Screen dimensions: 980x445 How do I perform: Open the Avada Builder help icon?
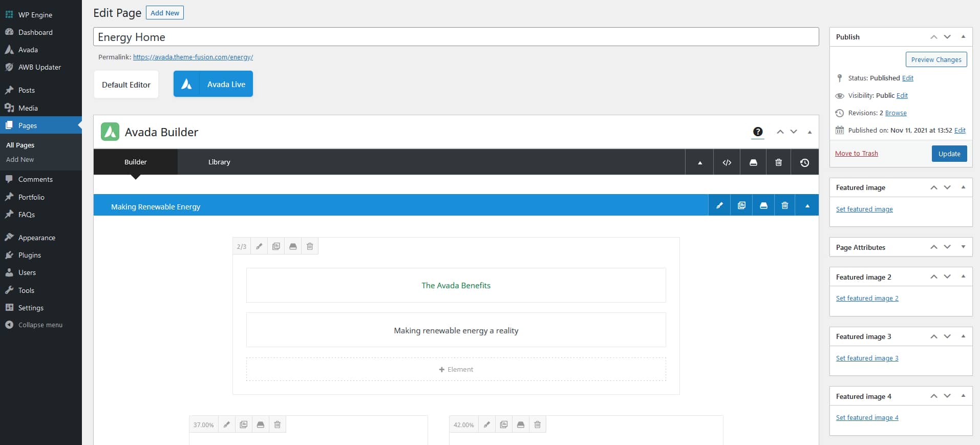(758, 132)
